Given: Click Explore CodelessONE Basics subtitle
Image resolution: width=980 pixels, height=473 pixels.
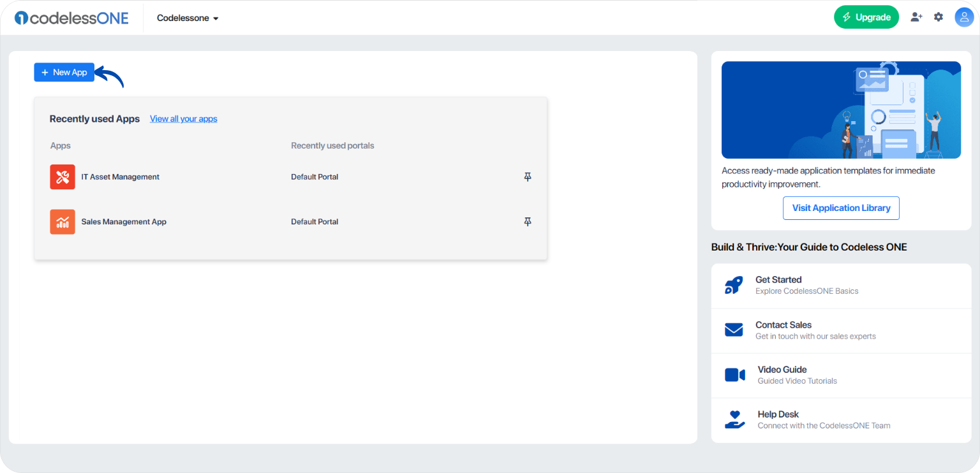Looking at the screenshot, I should pos(806,291).
